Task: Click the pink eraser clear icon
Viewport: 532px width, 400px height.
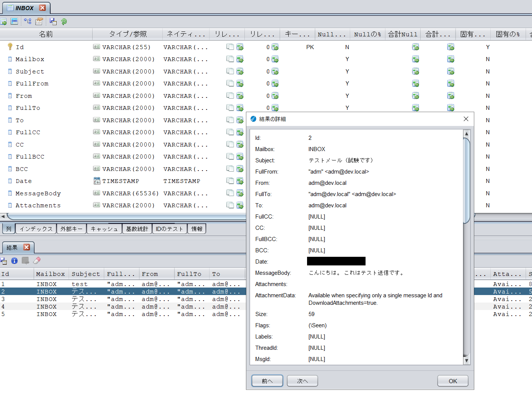Action: pyautogui.click(x=37, y=261)
